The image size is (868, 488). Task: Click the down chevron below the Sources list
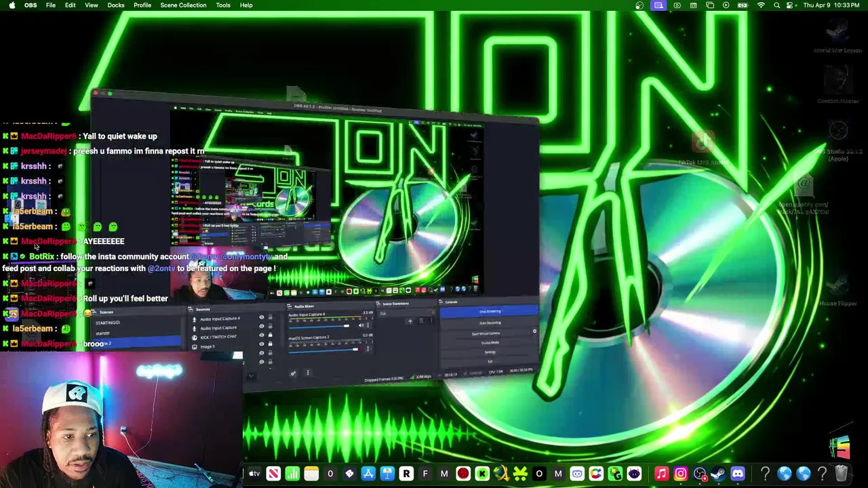tap(251, 375)
